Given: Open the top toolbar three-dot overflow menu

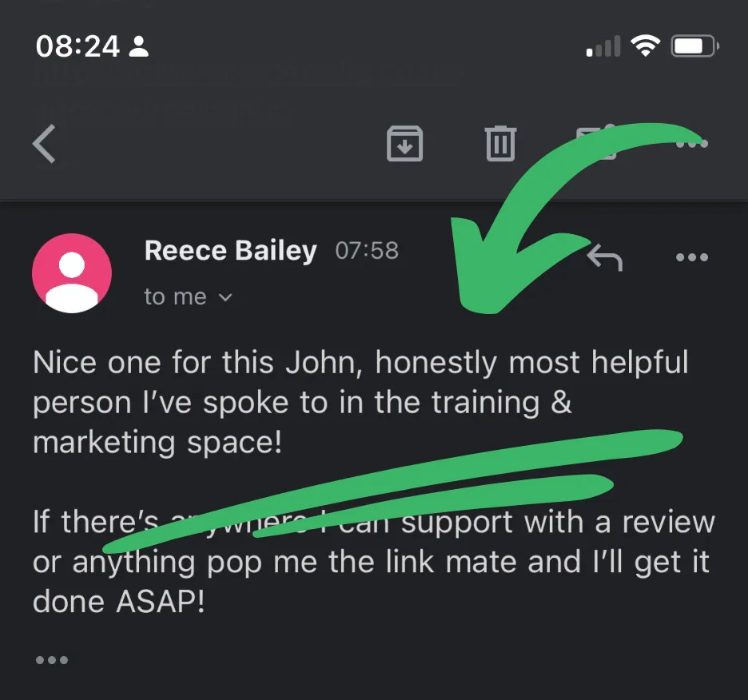Looking at the screenshot, I should click(693, 143).
